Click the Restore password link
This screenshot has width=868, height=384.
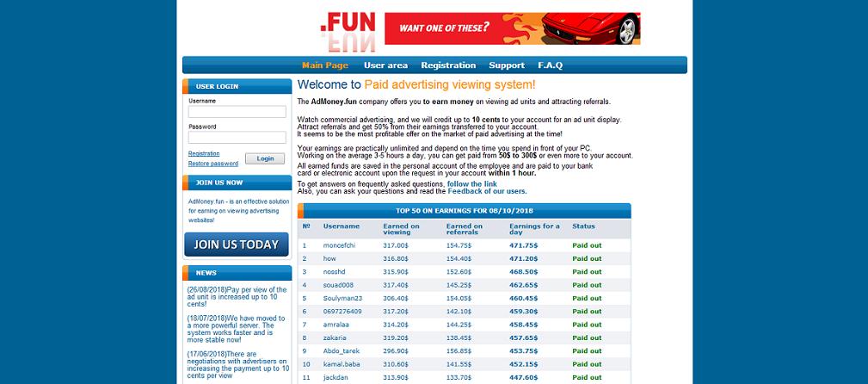point(213,164)
